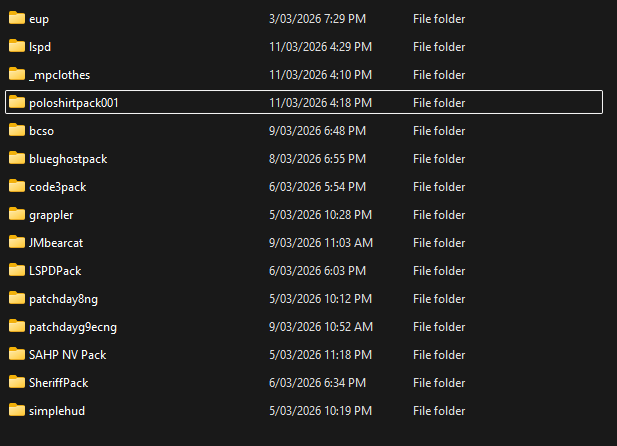Image resolution: width=617 pixels, height=446 pixels.
Task: Select the SheriffPack folder icon
Action: tap(16, 382)
